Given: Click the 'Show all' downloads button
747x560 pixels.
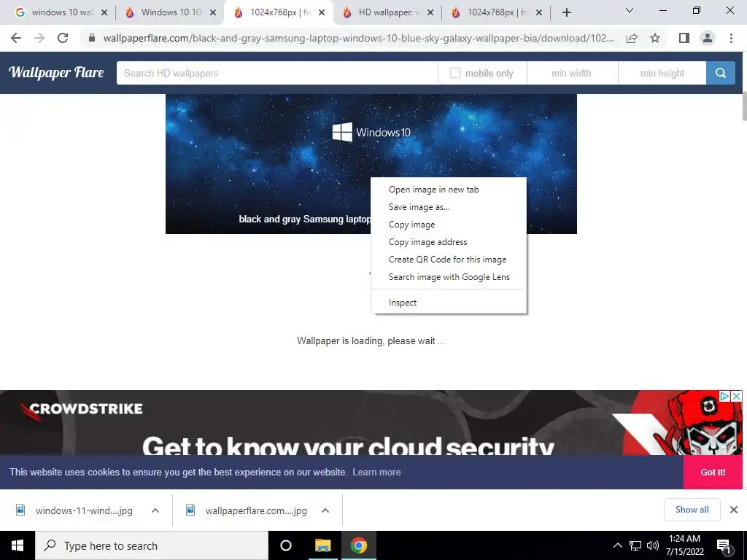Looking at the screenshot, I should click(692, 510).
